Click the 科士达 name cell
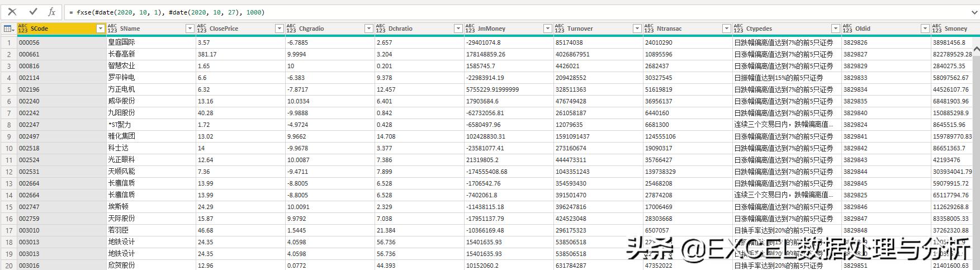This screenshot has width=980, height=270. coord(151,148)
